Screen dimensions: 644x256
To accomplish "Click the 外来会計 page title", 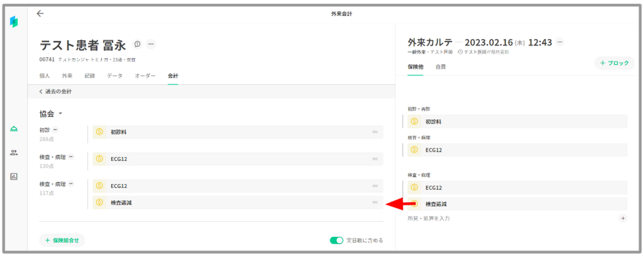I will click(342, 14).
